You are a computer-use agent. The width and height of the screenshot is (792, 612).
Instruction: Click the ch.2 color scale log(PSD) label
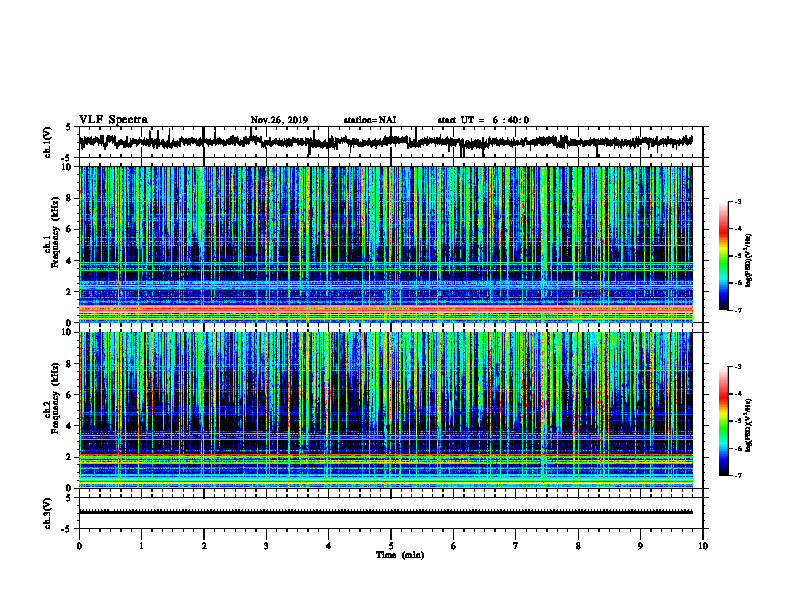749,425
